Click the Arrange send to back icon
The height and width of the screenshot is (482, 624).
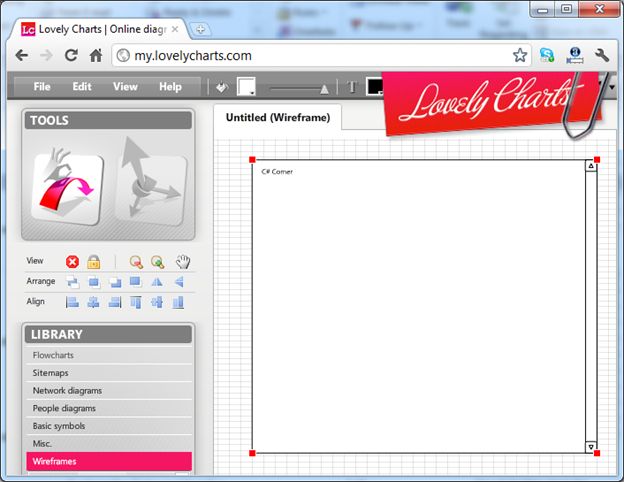[135, 282]
